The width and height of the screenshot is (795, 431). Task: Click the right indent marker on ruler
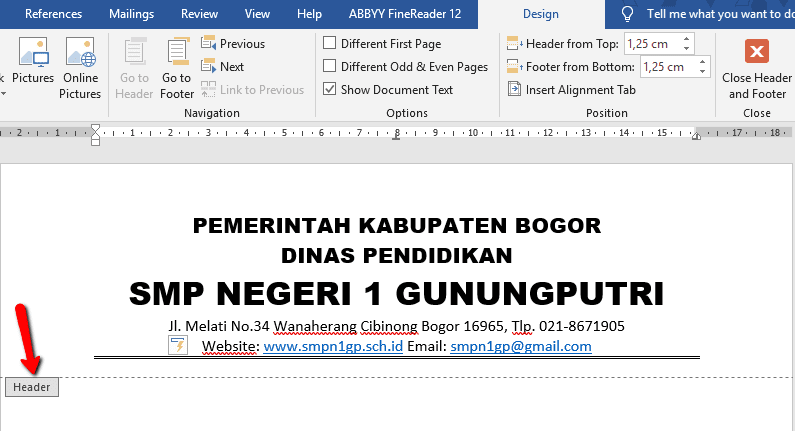click(697, 135)
